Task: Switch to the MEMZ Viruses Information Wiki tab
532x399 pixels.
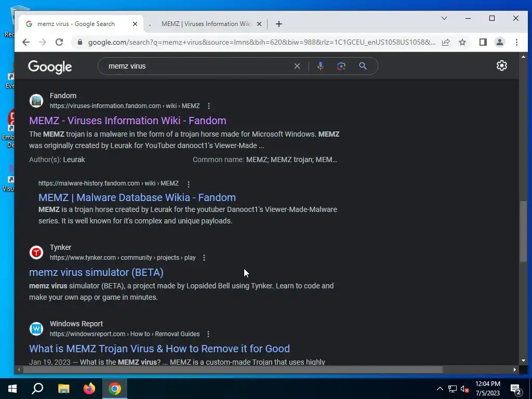Action: [205, 24]
